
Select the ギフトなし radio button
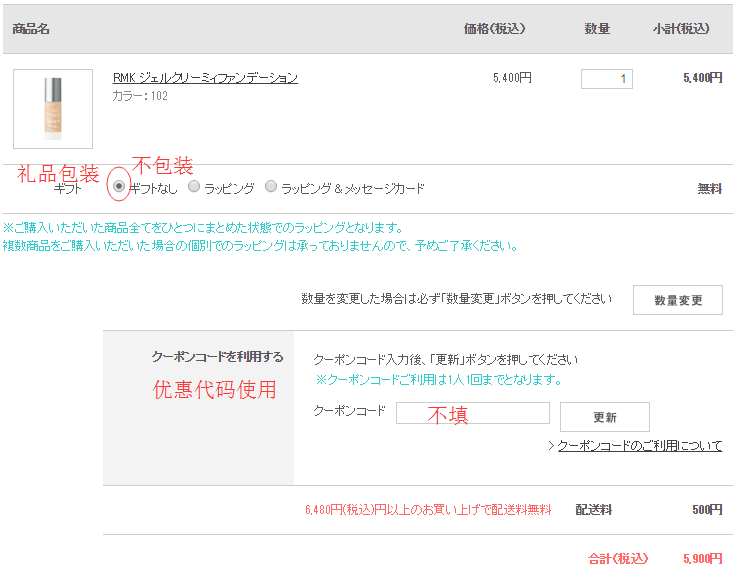tap(119, 187)
